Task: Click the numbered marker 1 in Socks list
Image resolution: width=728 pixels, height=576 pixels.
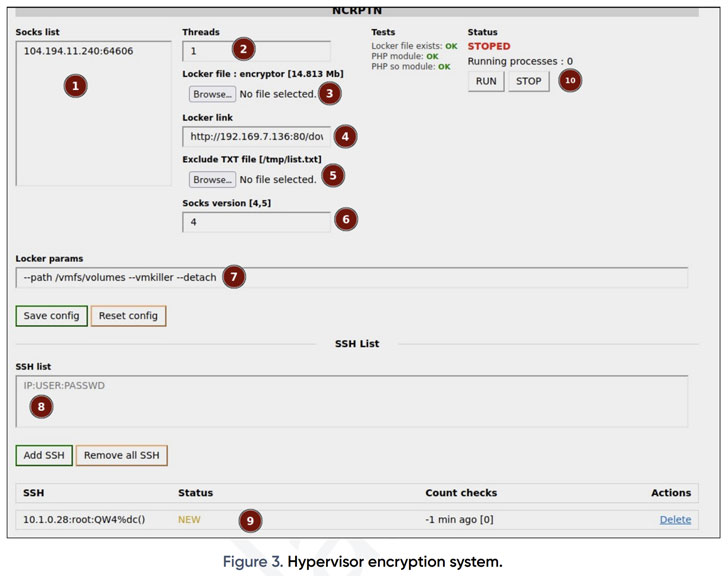Action: click(x=76, y=86)
